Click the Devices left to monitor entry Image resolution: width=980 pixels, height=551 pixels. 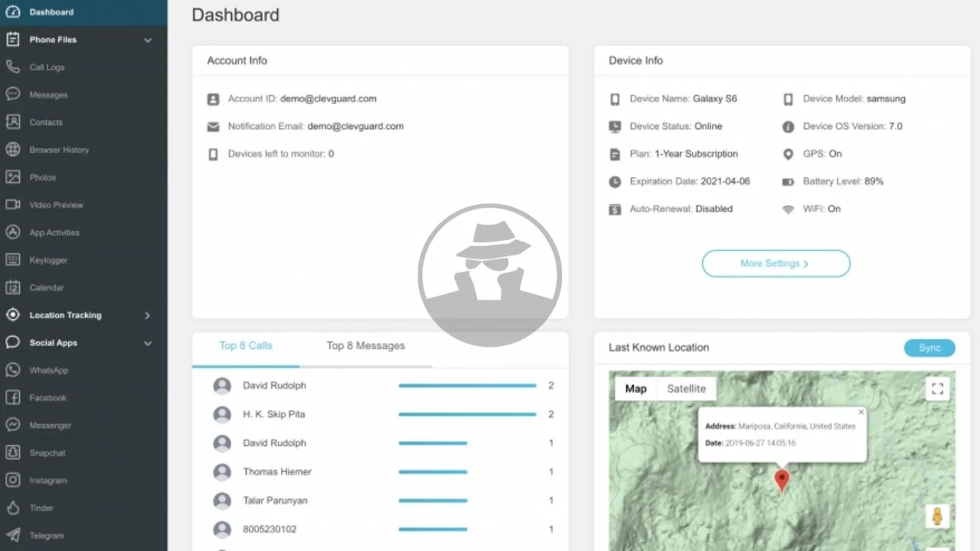tap(281, 154)
